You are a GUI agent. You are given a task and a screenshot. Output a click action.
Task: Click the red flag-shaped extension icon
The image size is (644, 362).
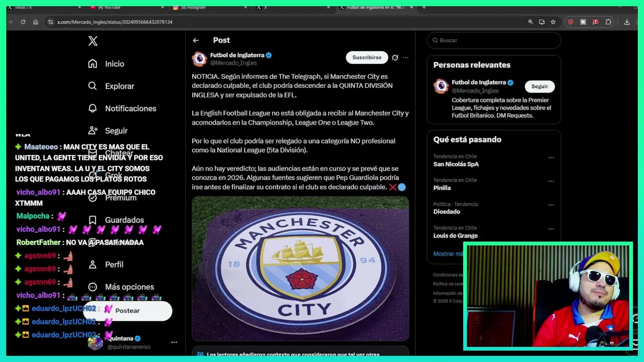pos(596,22)
